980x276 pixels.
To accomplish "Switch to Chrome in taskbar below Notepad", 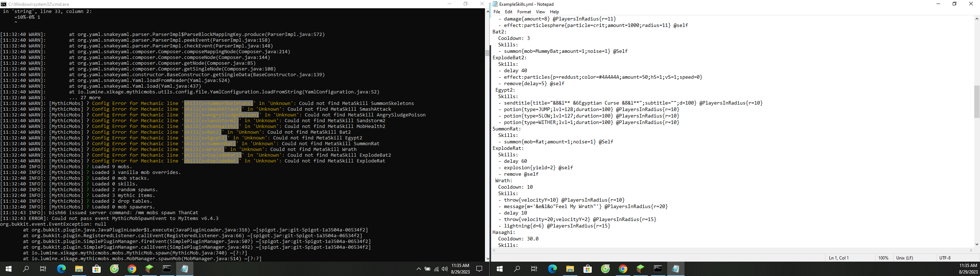I will [x=623, y=269].
